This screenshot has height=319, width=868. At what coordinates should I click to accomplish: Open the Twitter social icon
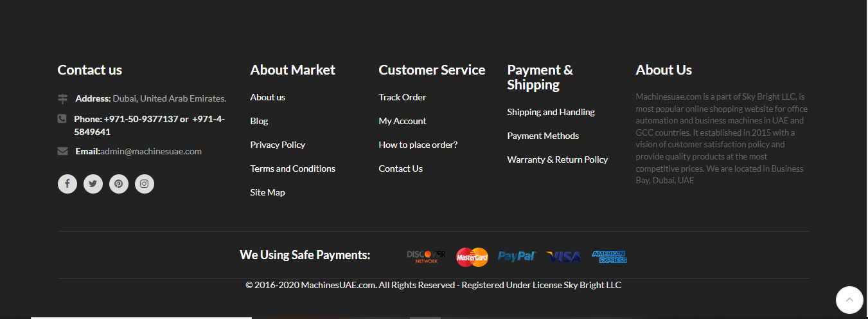(93, 184)
